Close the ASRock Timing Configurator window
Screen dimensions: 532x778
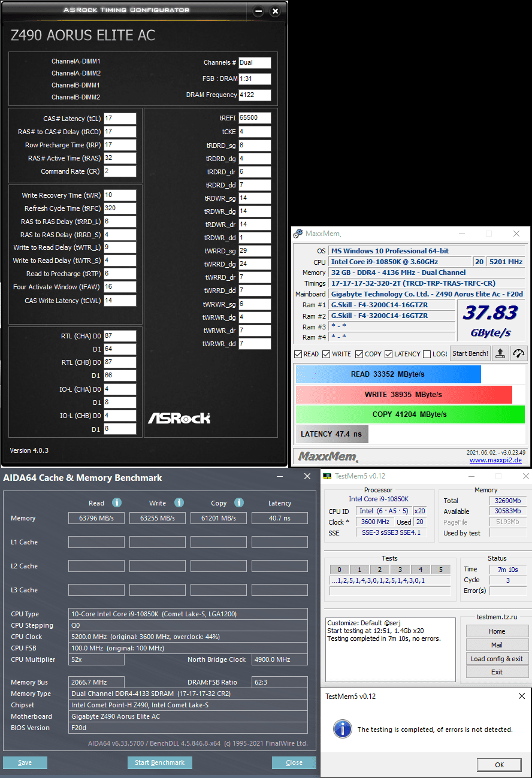click(x=275, y=11)
